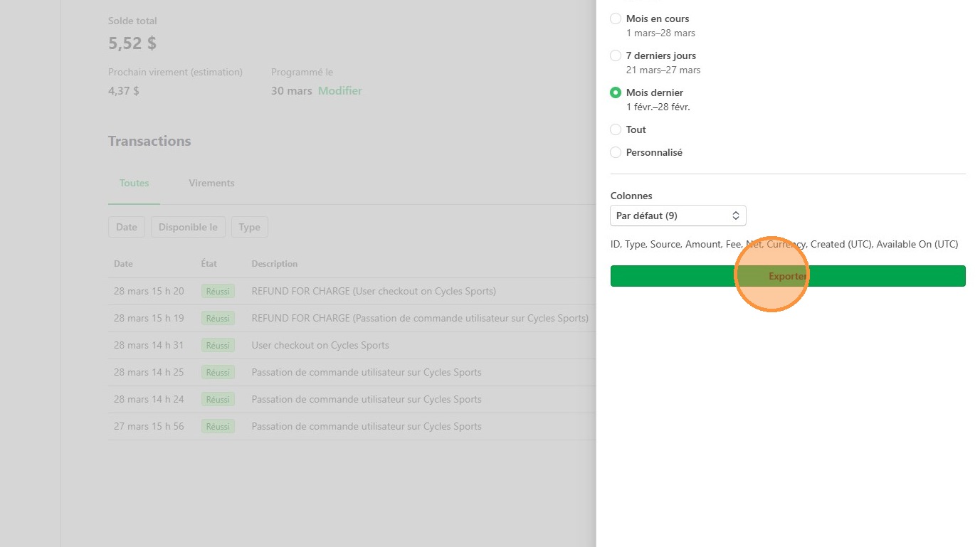The image size is (980, 547).
Task: Click the "Réussi" badge for 28 mars 14 h 24
Action: pos(218,399)
